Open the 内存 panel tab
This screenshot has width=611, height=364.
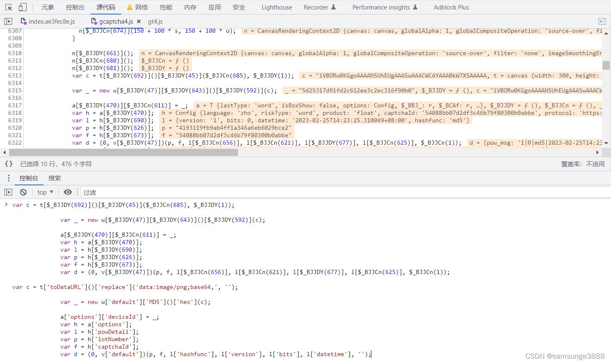pos(190,7)
